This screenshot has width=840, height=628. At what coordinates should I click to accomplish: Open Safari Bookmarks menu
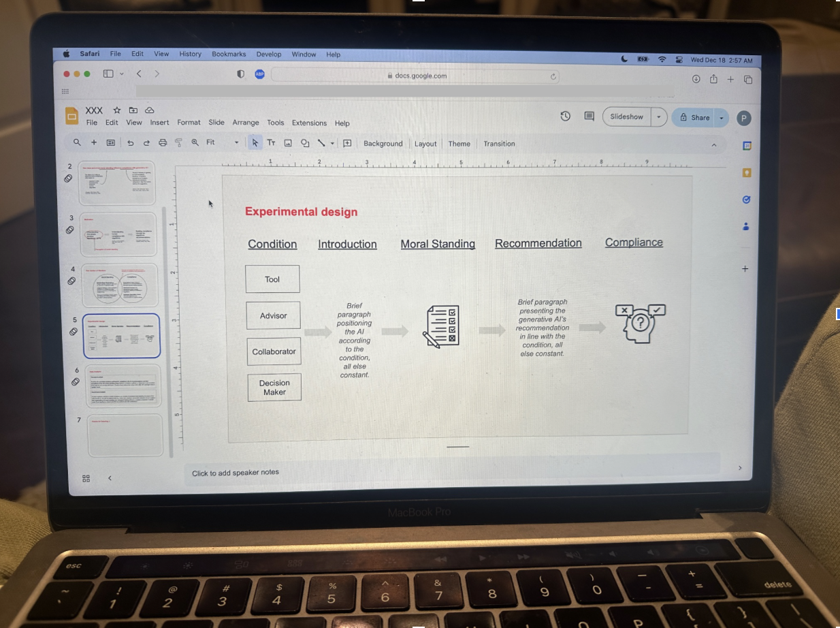tap(229, 54)
